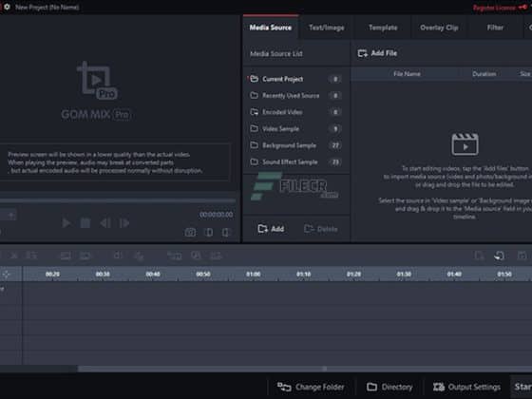This screenshot has height=399, width=532.
Task: Click the crosshair icon left of the timeline ruler
Action: [7, 275]
